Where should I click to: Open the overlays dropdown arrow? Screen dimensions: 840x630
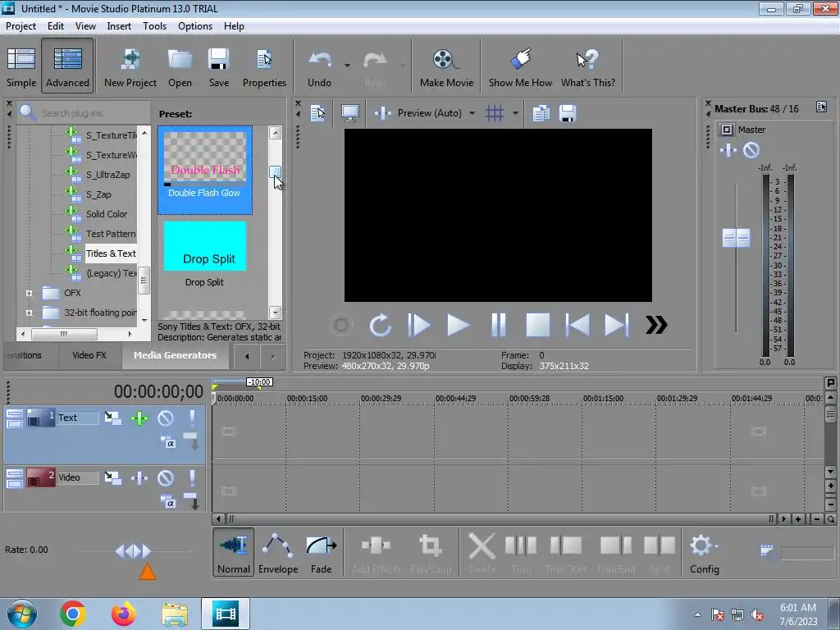pyautogui.click(x=515, y=113)
